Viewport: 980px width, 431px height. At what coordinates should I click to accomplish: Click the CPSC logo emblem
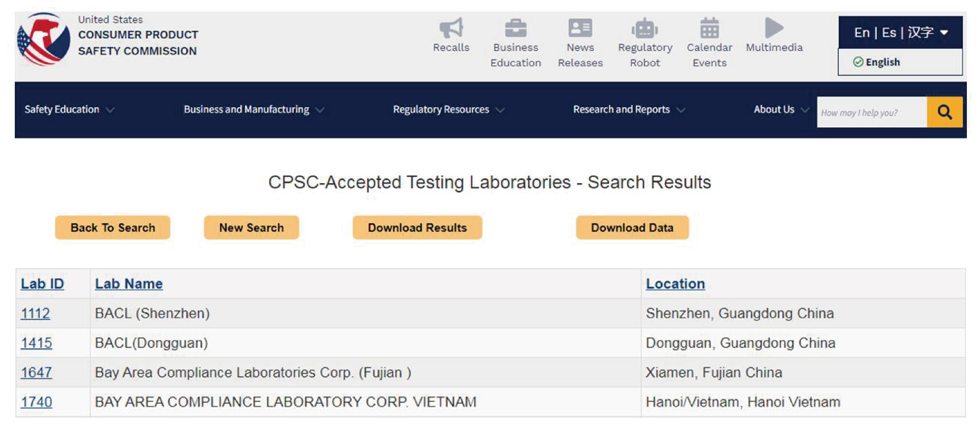(44, 39)
